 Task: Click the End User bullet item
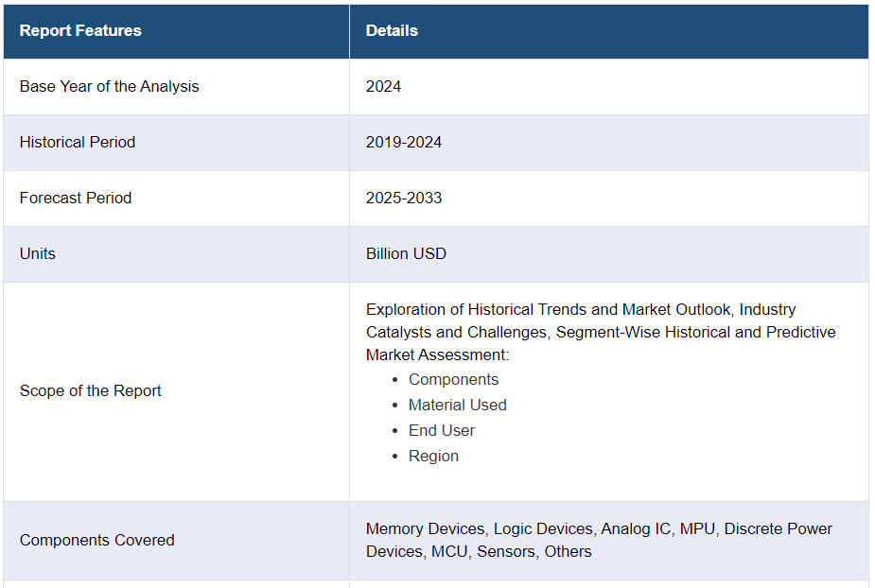tap(442, 430)
